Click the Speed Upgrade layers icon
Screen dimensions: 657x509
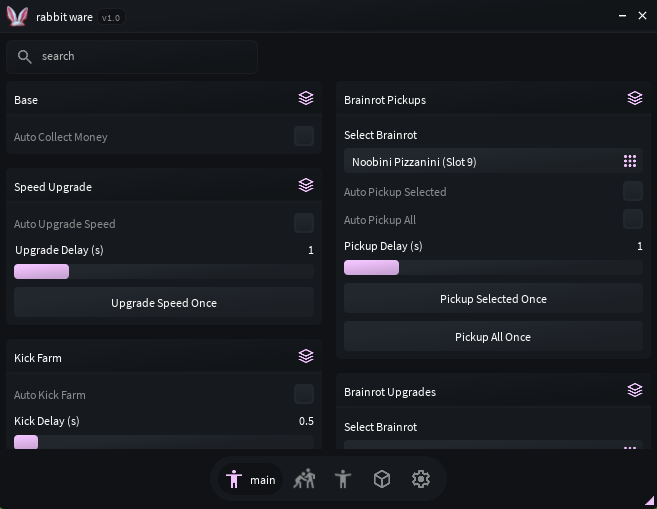pos(306,185)
